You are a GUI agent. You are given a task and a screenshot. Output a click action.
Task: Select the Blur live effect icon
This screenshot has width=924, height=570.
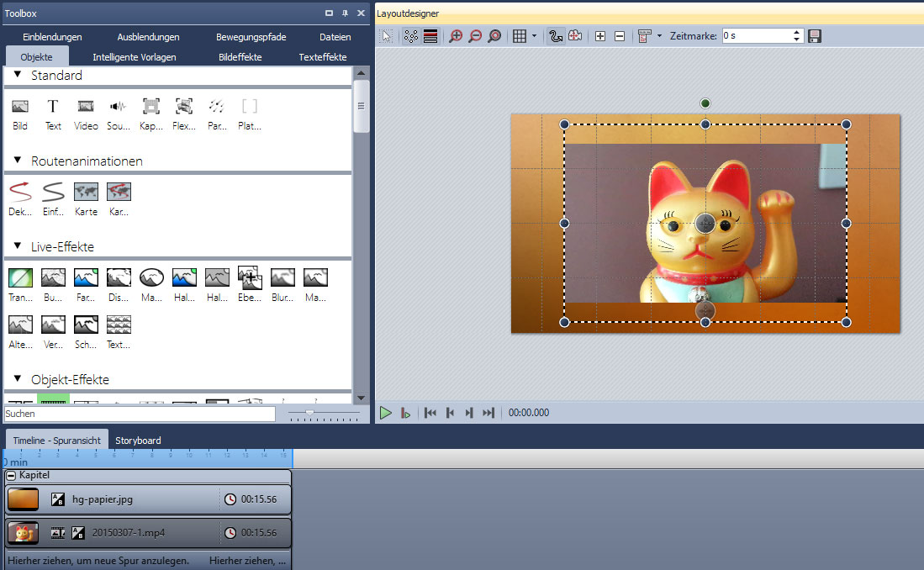click(x=282, y=277)
